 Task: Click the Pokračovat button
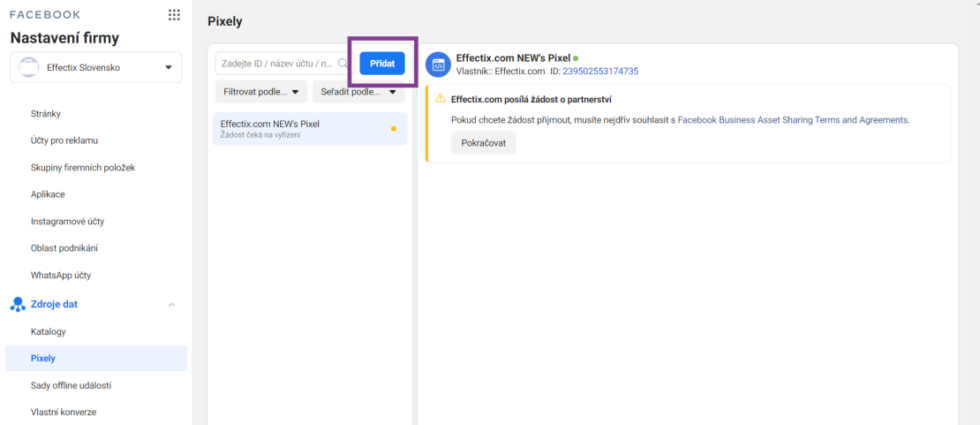pyautogui.click(x=483, y=143)
